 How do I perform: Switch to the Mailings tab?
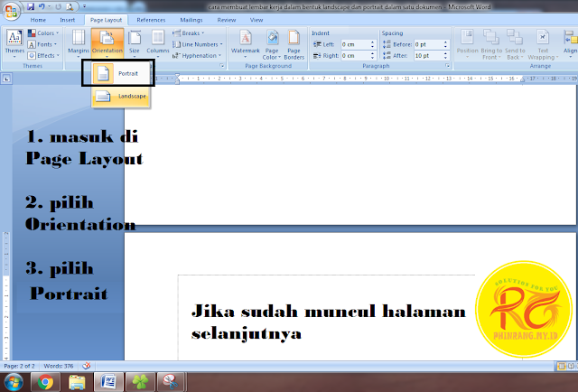coord(191,20)
